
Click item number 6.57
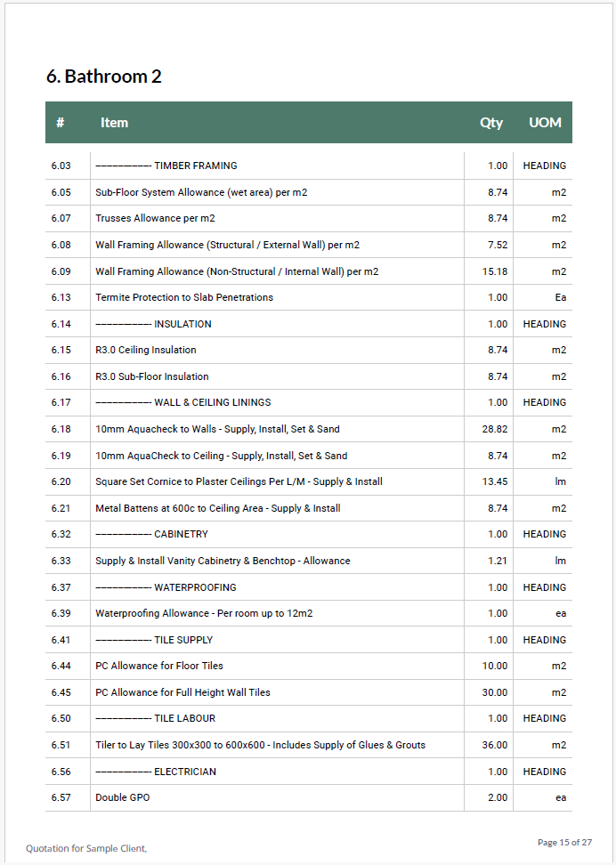[61, 797]
